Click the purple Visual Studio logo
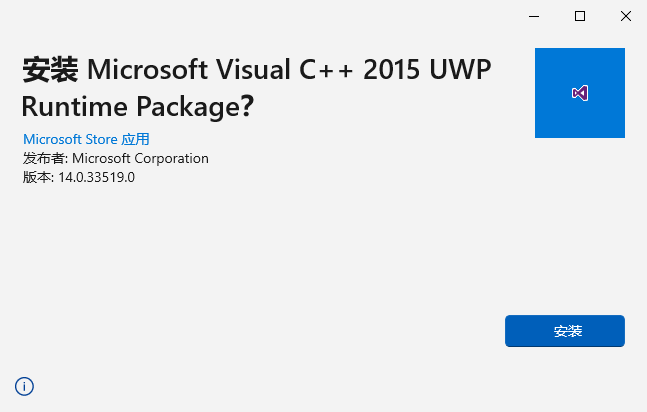This screenshot has height=412, width=647. point(580,93)
